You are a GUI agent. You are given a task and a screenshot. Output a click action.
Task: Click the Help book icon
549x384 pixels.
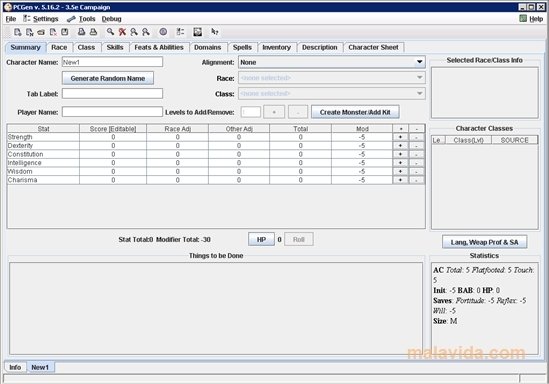[523, 19]
